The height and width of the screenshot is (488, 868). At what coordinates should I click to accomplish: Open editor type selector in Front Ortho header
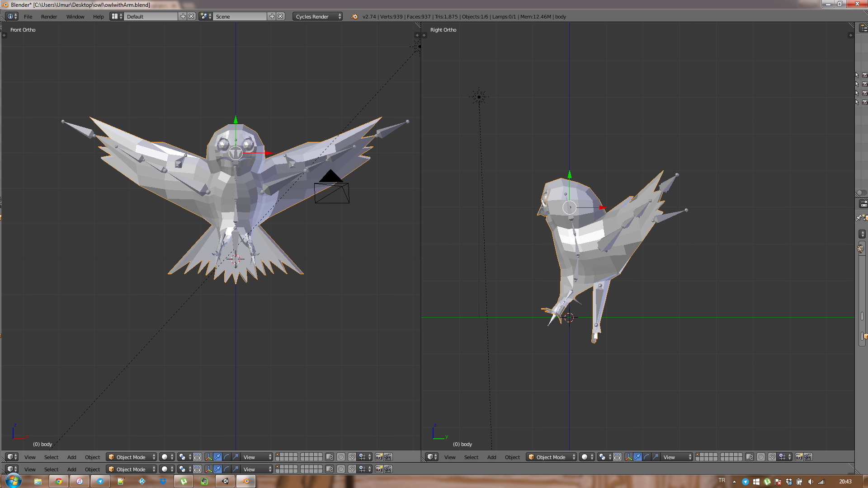(x=12, y=457)
